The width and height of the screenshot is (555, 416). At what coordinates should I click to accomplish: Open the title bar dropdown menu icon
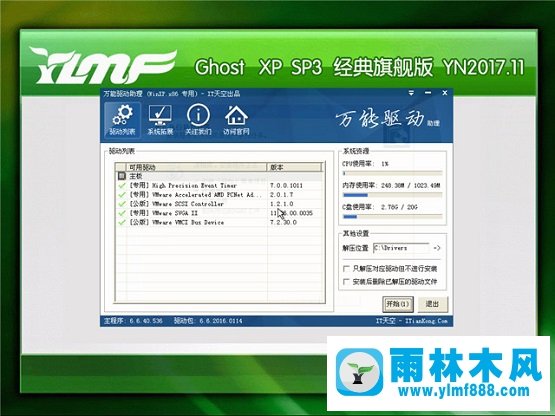click(411, 93)
